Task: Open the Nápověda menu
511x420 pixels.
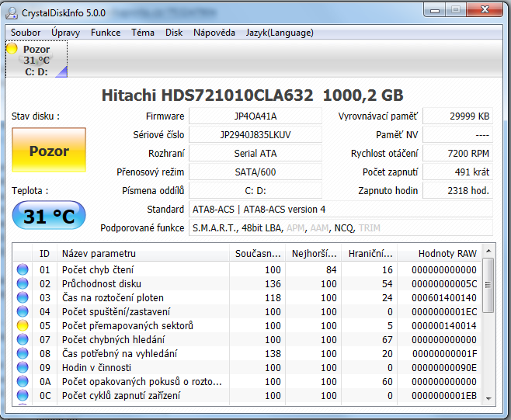Action: pos(214,33)
